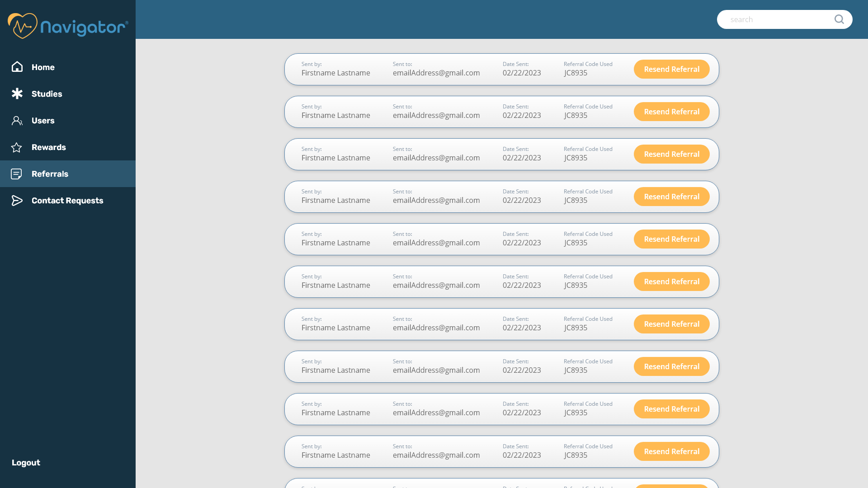868x488 pixels.
Task: Click the Users person icon
Action: click(17, 121)
